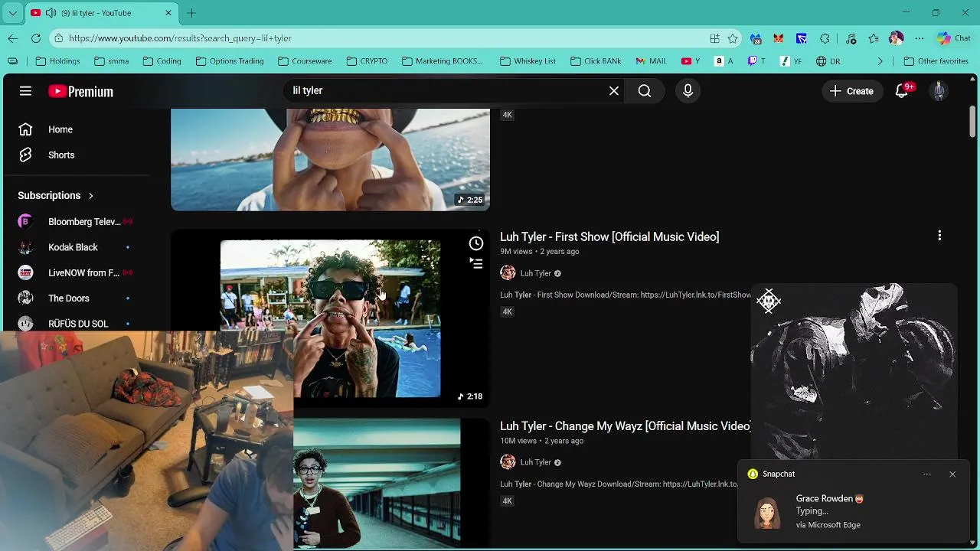
Task: Open Snapchat notification options ellipsis
Action: (927, 474)
